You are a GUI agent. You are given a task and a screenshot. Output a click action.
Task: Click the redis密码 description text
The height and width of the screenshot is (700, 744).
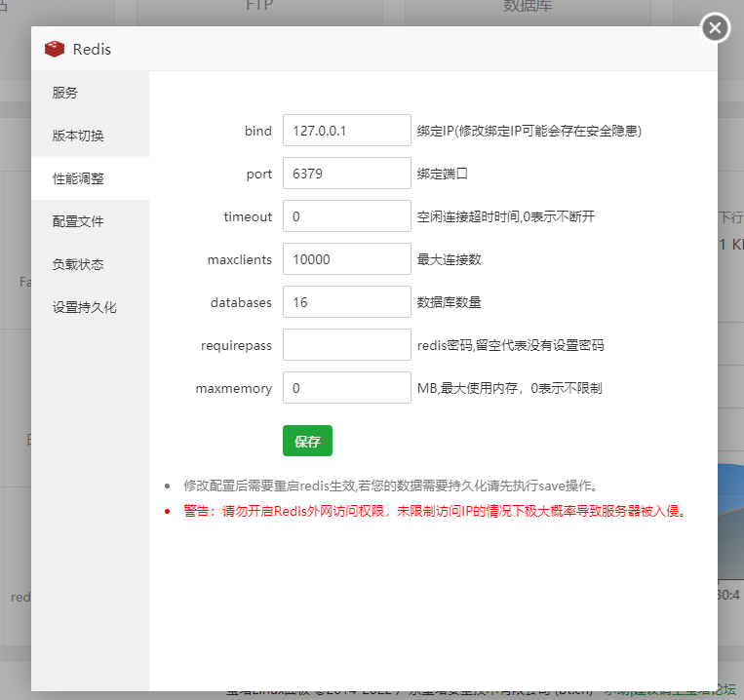511,345
